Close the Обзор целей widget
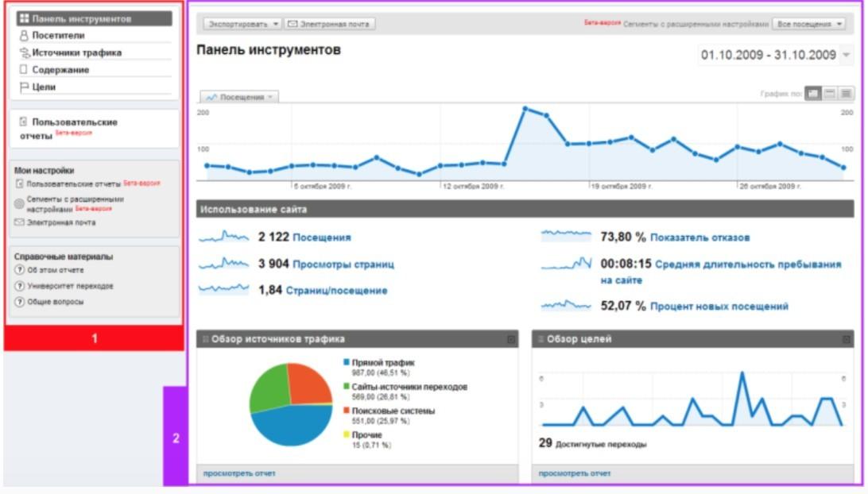This screenshot has width=868, height=494. tap(846, 340)
